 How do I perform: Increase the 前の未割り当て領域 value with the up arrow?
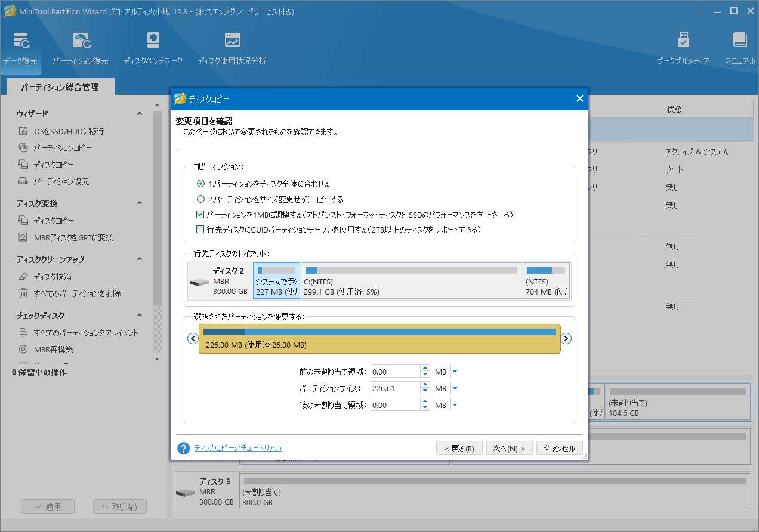point(425,369)
